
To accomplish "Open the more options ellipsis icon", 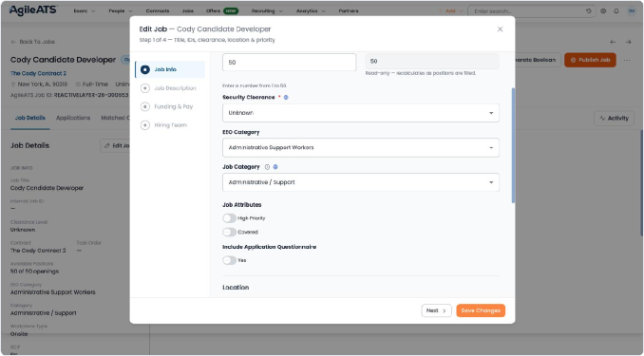I will coord(627,60).
